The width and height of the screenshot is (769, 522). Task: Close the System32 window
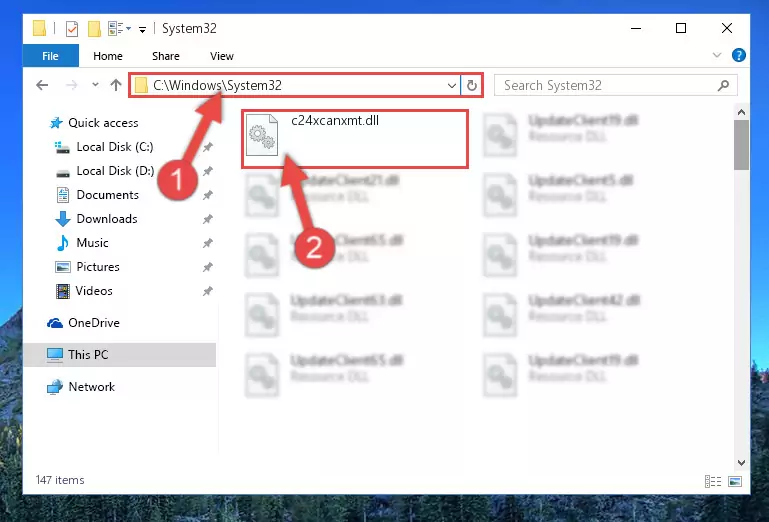727,28
